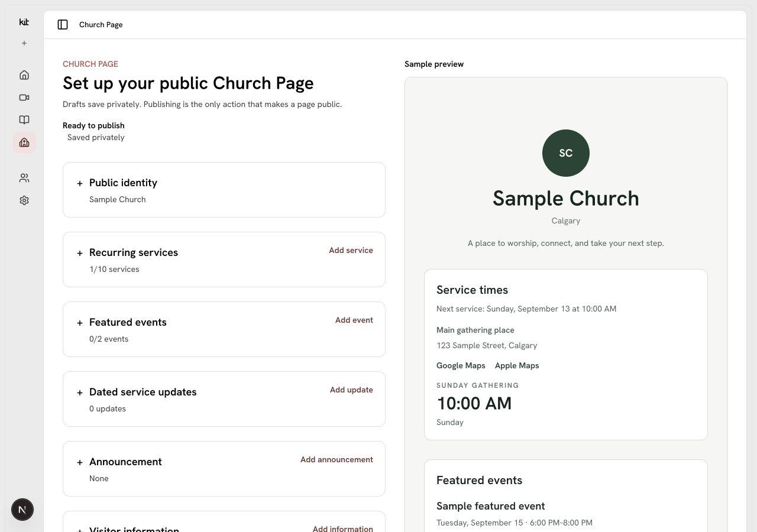
Task: Click the Kit logo icon
Action: [24, 22]
